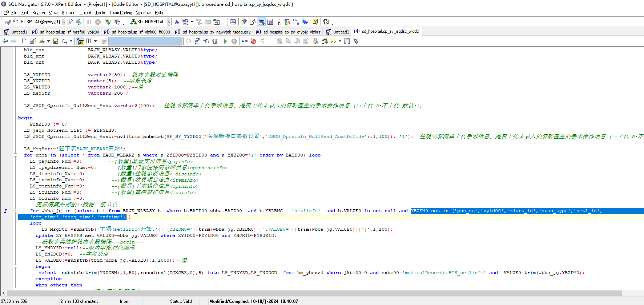Click the horizontal scrollbar at editor bottom
The height and width of the screenshot is (305, 644).
click(x=314, y=293)
